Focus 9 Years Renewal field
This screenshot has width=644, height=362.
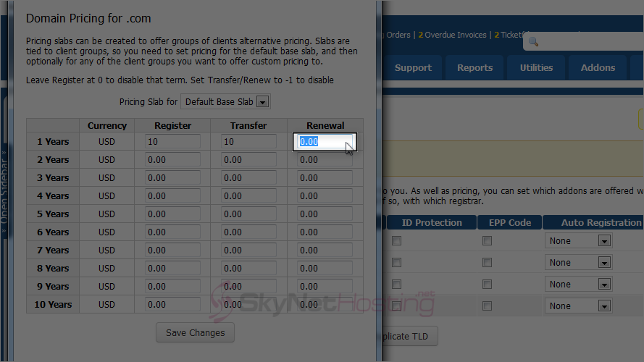pos(325,286)
